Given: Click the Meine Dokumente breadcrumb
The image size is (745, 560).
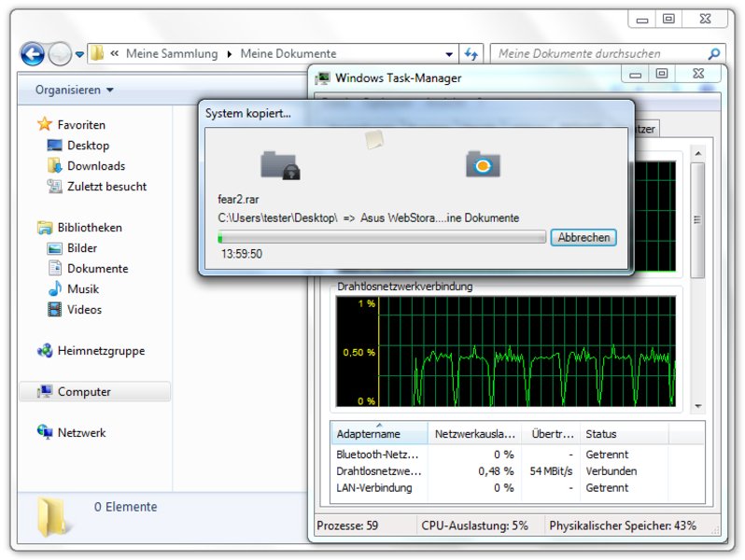Looking at the screenshot, I should tap(288, 54).
